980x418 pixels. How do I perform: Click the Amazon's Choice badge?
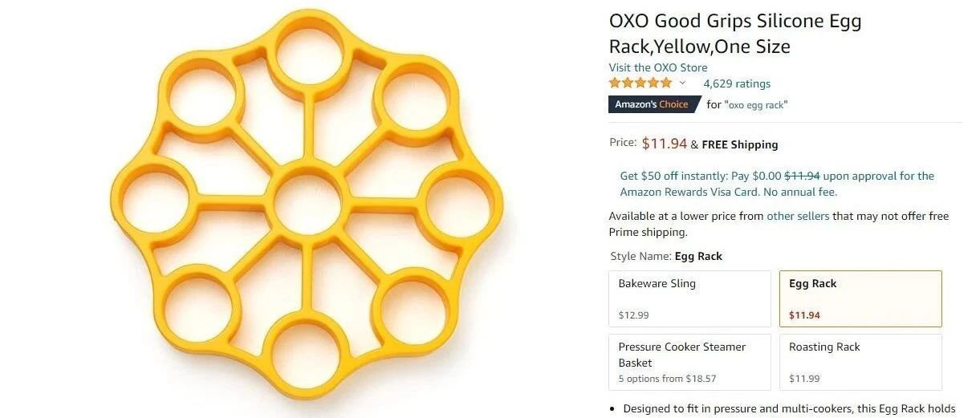click(x=651, y=104)
